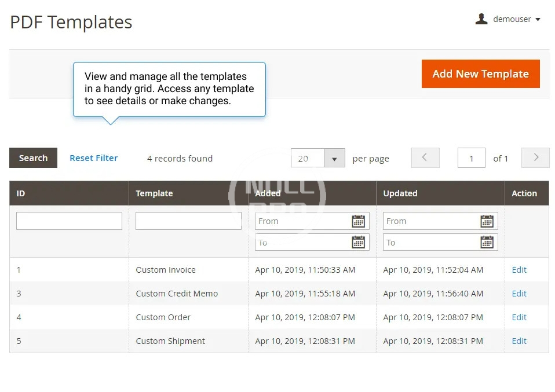Go to the next page arrow

click(x=535, y=158)
